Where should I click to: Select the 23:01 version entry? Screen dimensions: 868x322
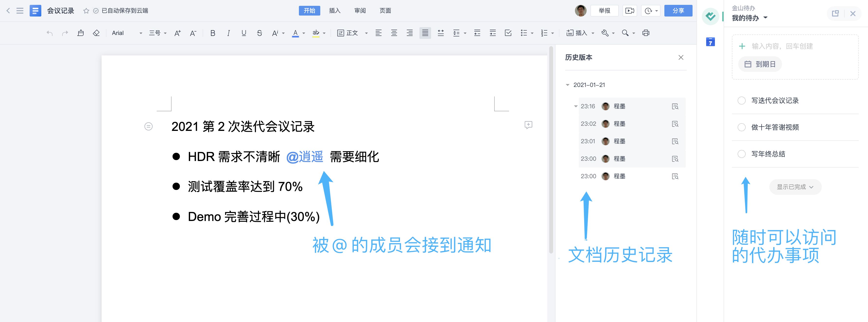point(632,142)
